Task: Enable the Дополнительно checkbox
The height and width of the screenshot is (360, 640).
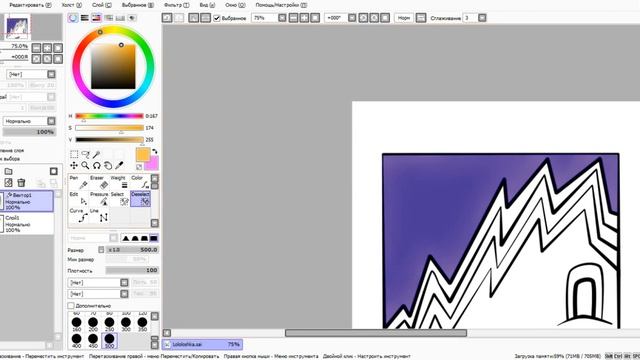Action: [71, 305]
